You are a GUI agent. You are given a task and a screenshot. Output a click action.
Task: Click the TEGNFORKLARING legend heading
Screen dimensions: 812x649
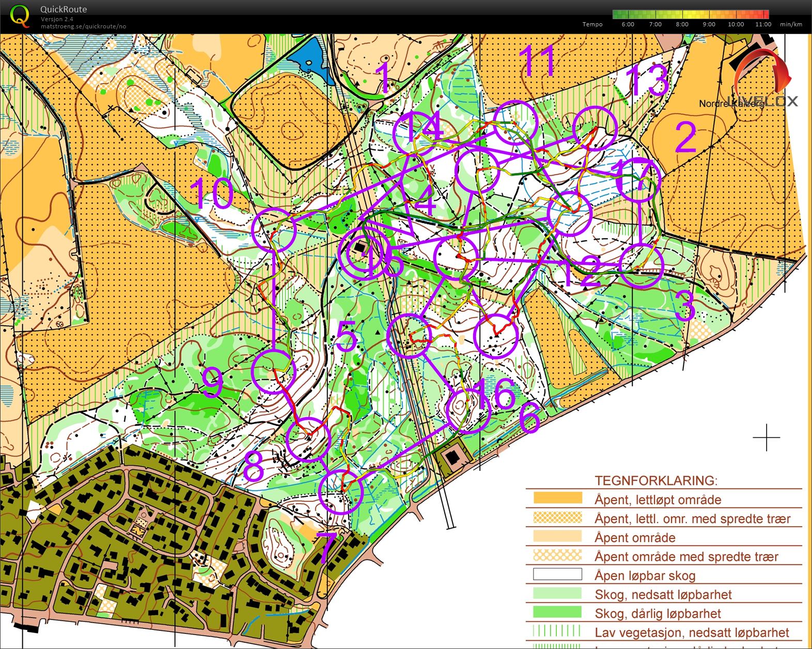coord(655,480)
